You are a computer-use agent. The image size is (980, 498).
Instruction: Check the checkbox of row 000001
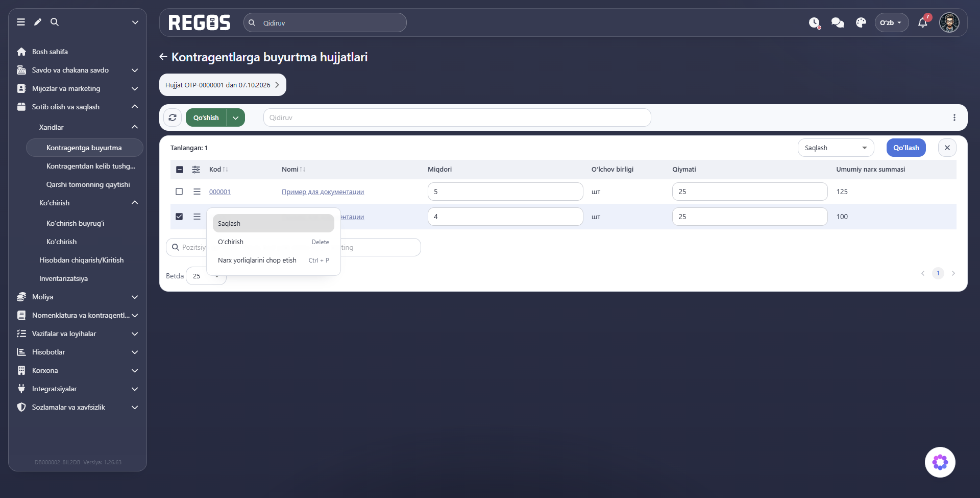pyautogui.click(x=179, y=192)
